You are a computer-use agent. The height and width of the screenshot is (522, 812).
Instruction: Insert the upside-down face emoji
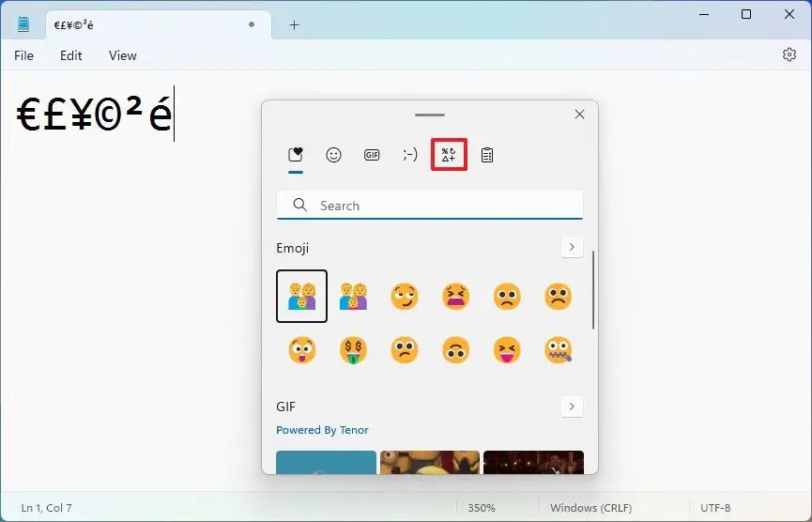coord(455,351)
